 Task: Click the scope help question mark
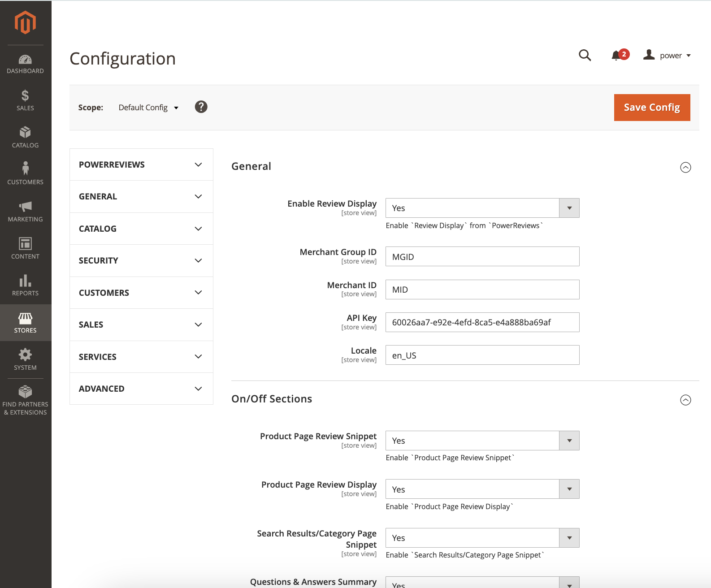[x=201, y=107]
